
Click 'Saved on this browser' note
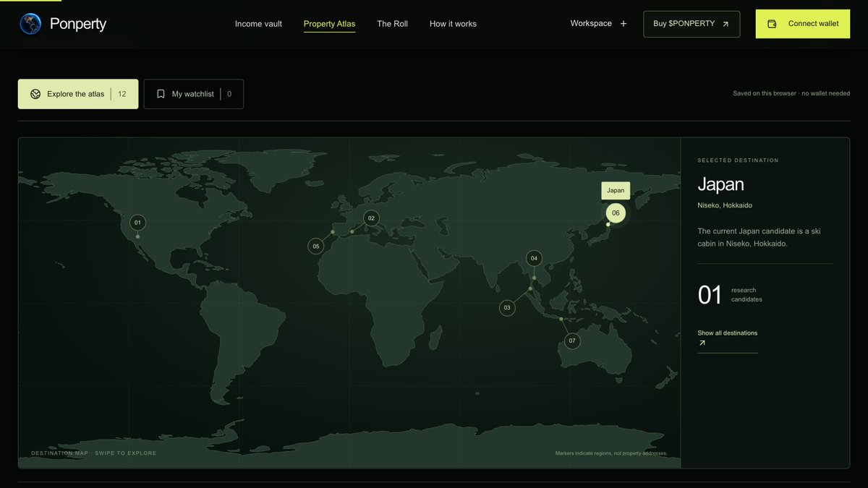click(791, 94)
